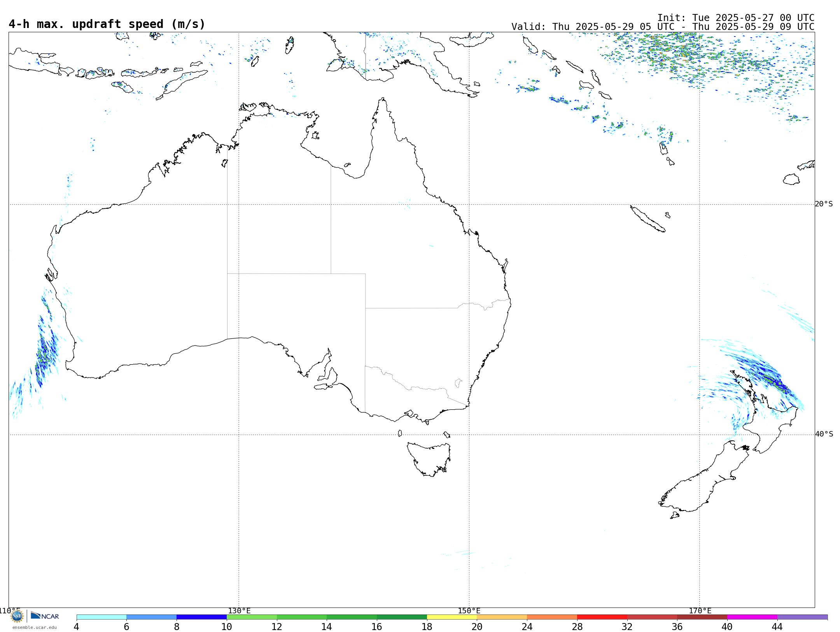Viewport: 840px width, 632px height.
Task: Click the Tasmania island outline on the map
Action: 429,459
